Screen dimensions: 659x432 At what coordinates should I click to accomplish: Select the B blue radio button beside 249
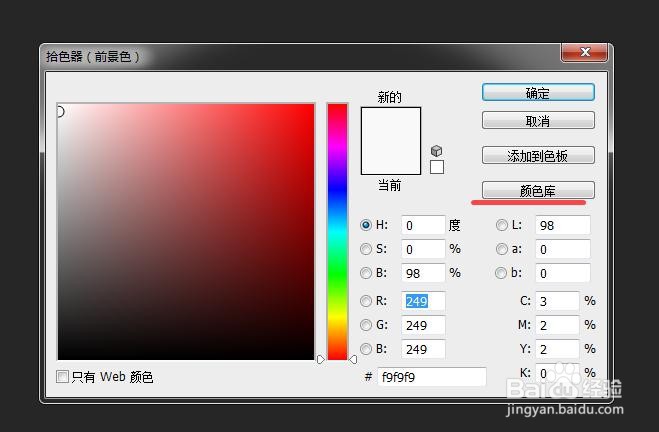366,349
